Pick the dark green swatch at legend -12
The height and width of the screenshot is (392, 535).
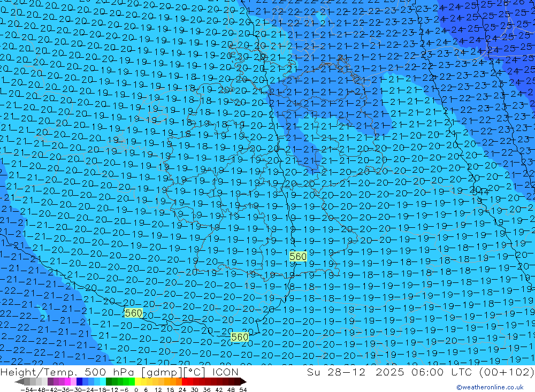coord(109,381)
